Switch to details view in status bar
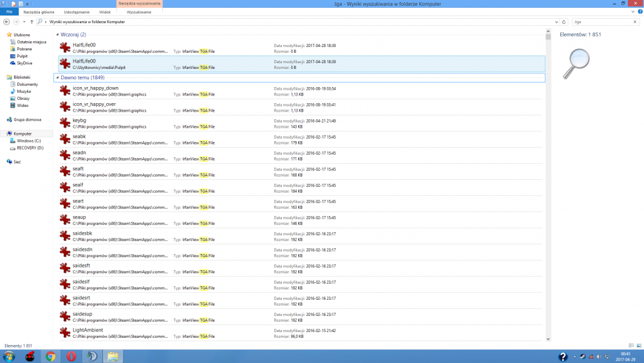Image resolution: width=644 pixels, height=363 pixels. [630, 346]
